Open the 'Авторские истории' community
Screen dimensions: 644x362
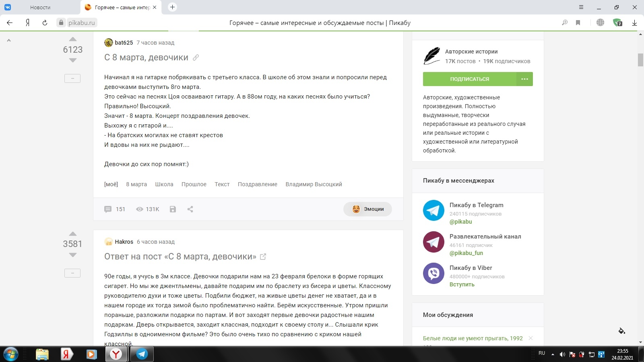point(471,51)
